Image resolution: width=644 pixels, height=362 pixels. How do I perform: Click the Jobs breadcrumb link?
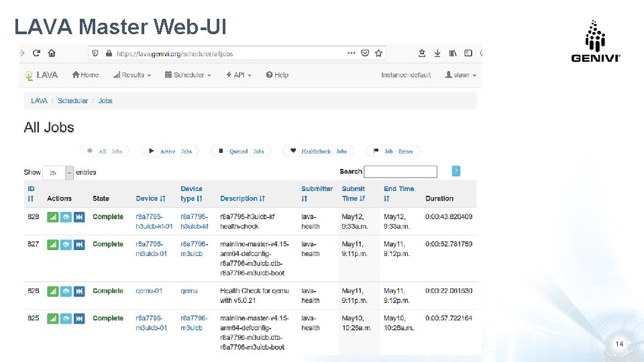click(x=105, y=101)
